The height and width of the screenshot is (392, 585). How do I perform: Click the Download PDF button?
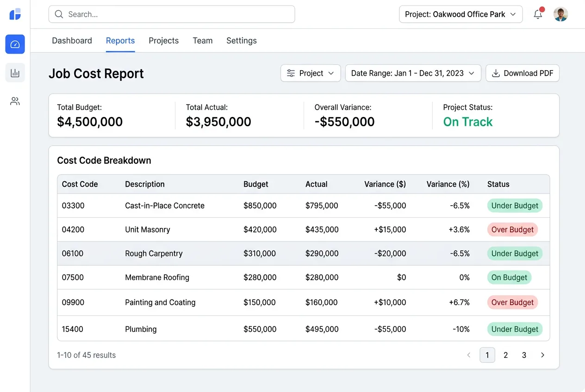click(x=522, y=73)
